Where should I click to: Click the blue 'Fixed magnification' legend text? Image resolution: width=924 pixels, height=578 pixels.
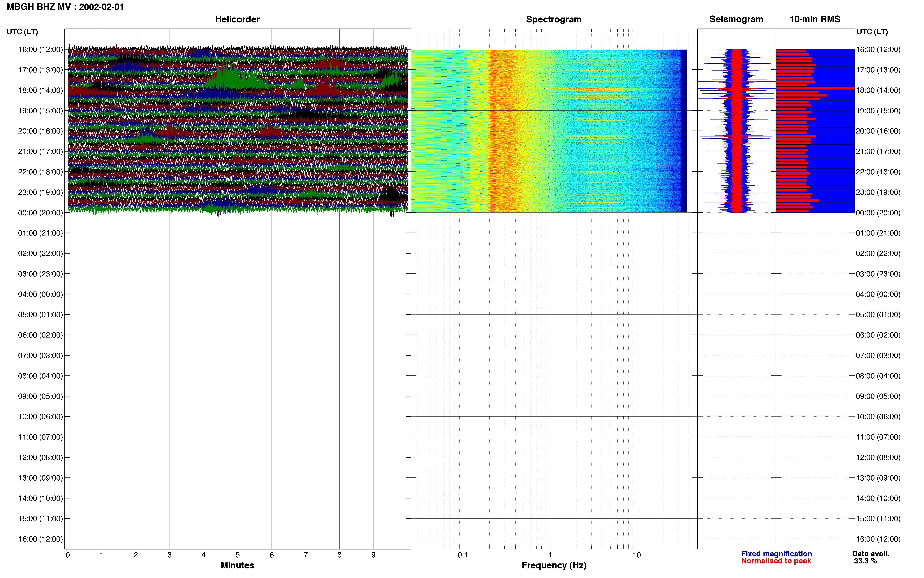pyautogui.click(x=777, y=554)
